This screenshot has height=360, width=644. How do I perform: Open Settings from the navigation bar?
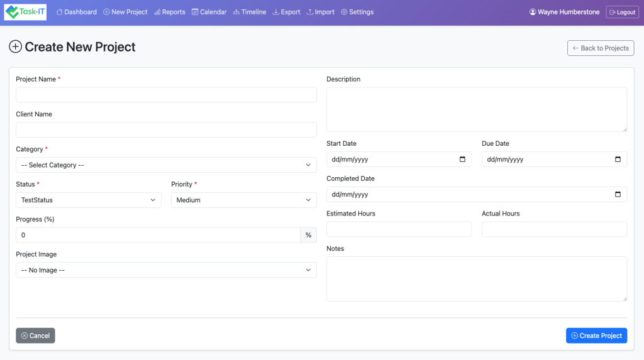(x=357, y=12)
